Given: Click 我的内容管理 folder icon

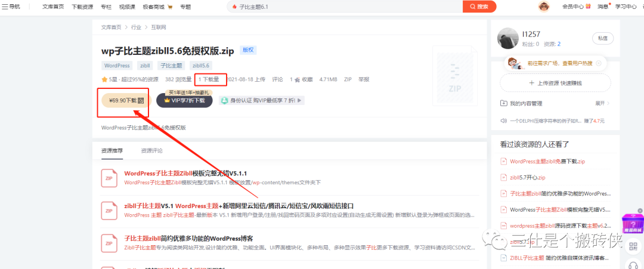Looking at the screenshot, I should tap(503, 104).
